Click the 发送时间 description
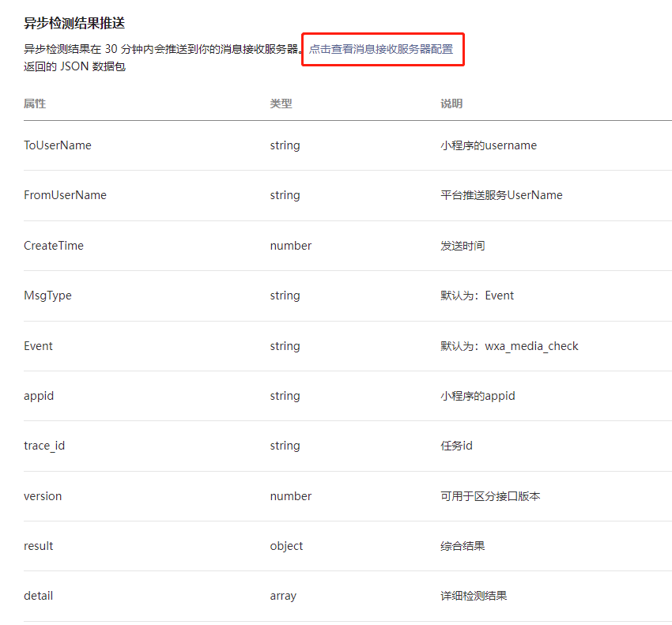 pos(462,246)
